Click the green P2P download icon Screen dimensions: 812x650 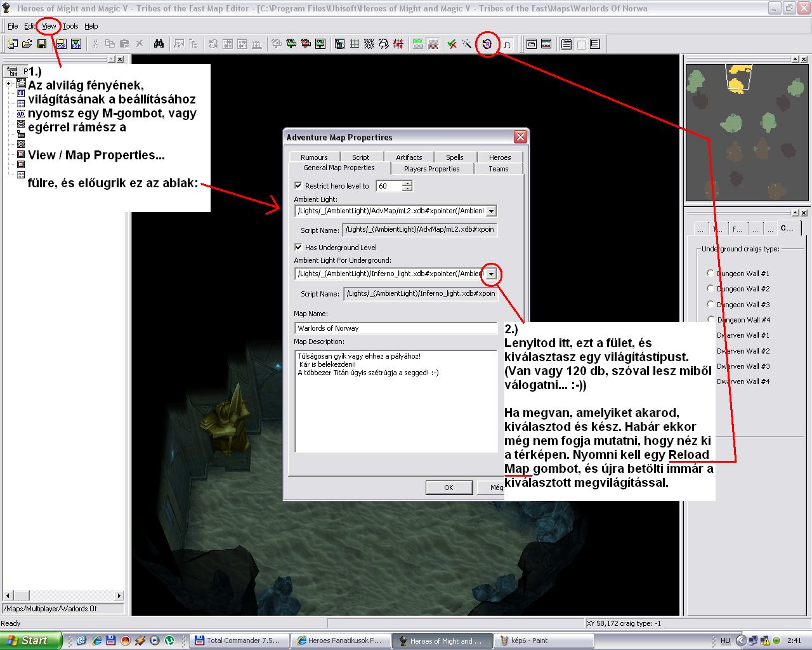tap(76, 44)
